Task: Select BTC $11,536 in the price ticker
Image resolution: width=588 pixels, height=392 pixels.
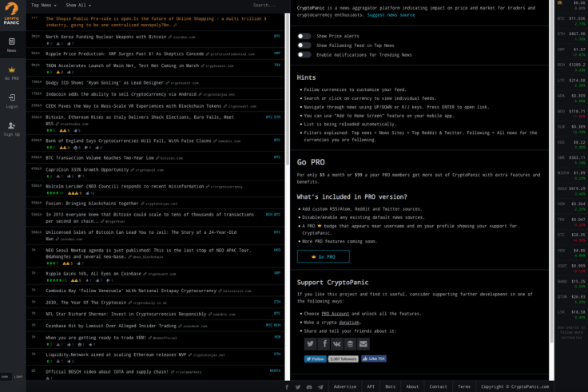Action: pos(570,21)
